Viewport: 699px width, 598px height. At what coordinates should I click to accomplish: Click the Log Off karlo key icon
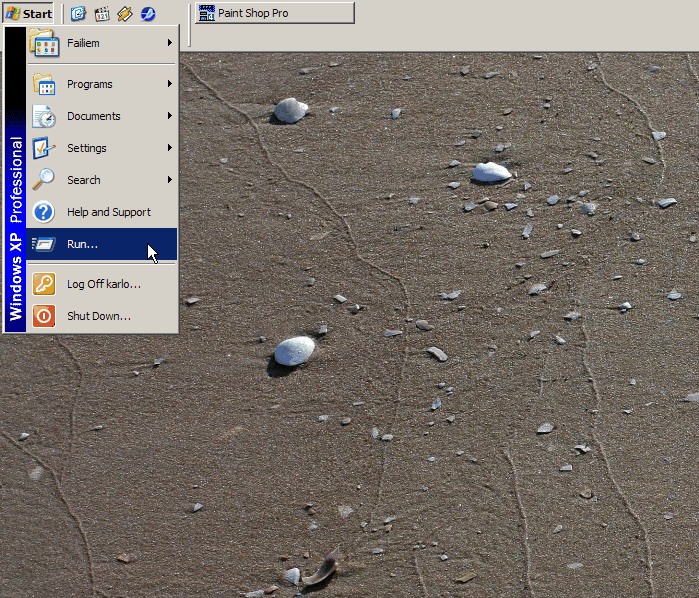point(44,284)
